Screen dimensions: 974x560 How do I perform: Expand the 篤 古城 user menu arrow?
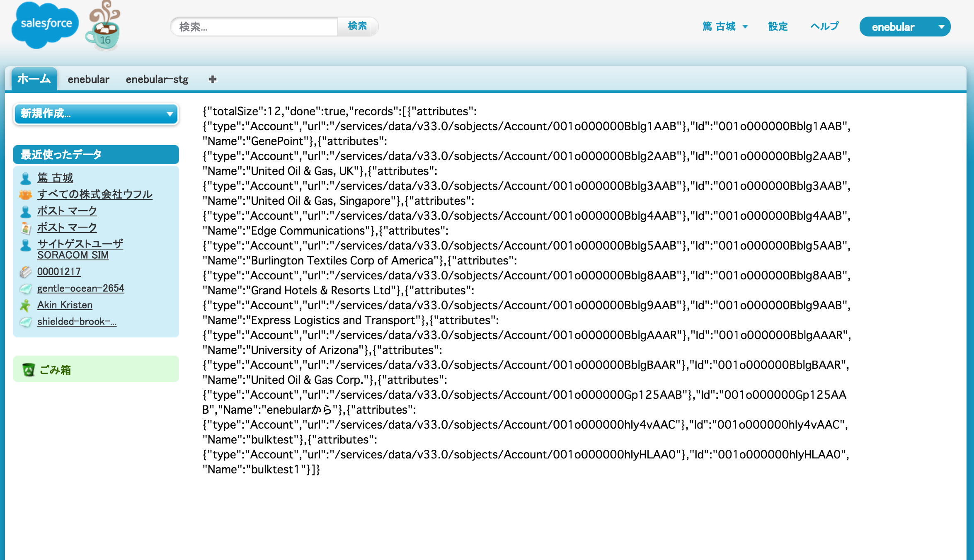(x=745, y=27)
